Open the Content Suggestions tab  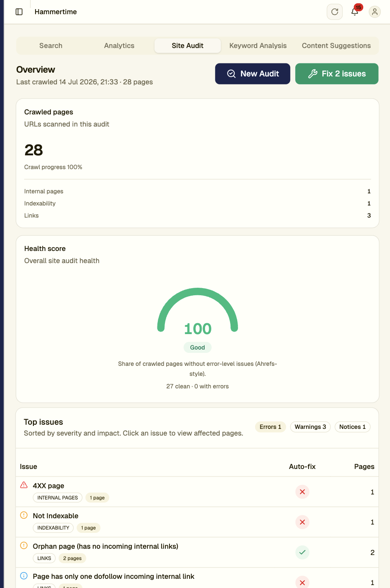(x=336, y=46)
